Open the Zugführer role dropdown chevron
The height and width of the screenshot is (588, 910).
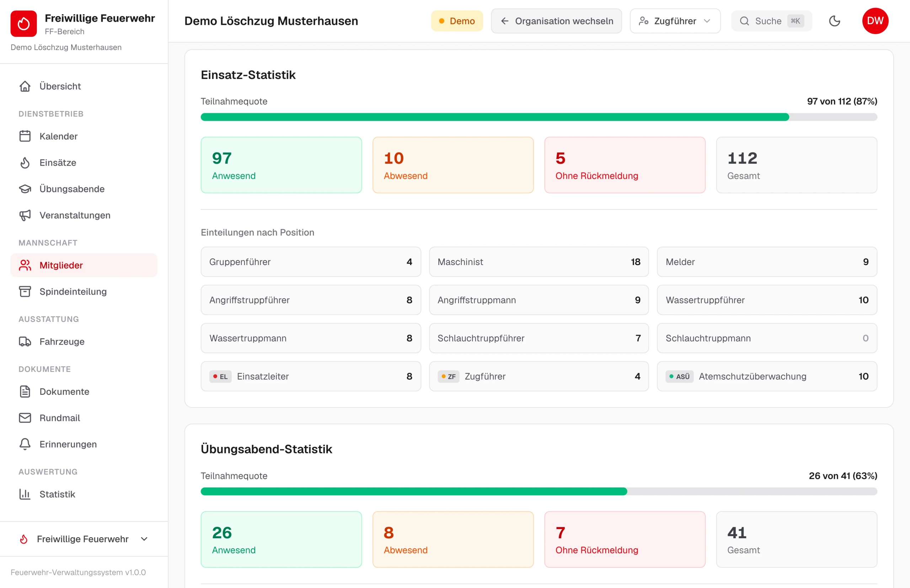[707, 21]
